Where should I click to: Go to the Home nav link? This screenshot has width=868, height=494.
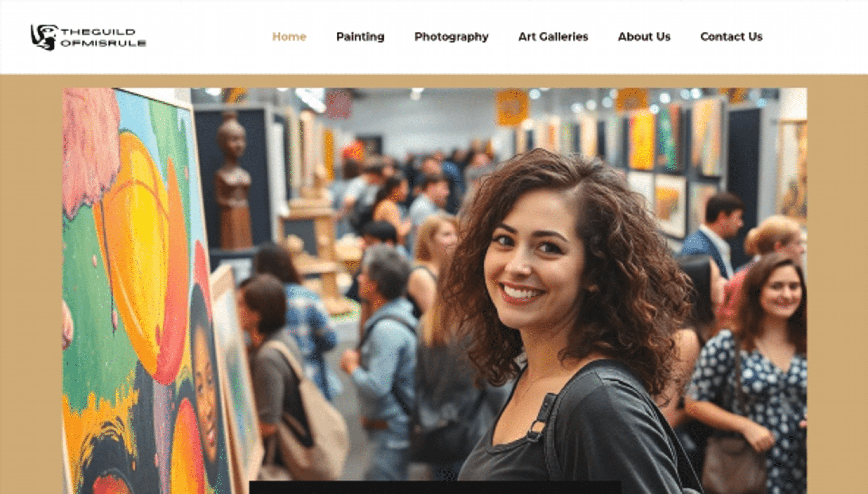coord(289,37)
